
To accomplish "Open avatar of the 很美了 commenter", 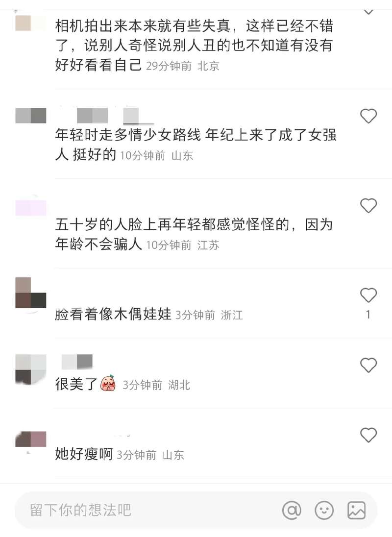I will tap(31, 369).
